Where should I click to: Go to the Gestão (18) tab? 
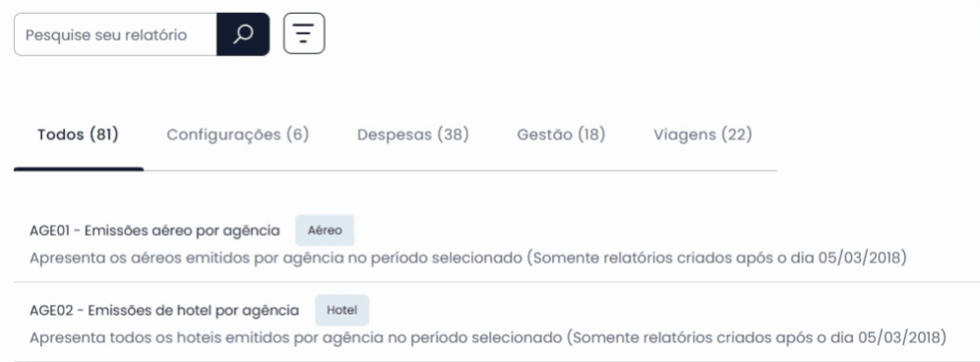tap(561, 135)
